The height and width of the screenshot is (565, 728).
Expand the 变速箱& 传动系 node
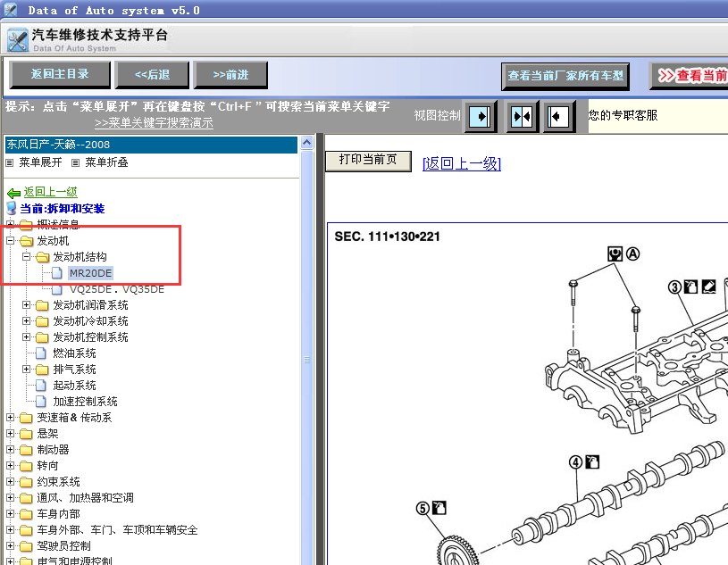coord(10,418)
